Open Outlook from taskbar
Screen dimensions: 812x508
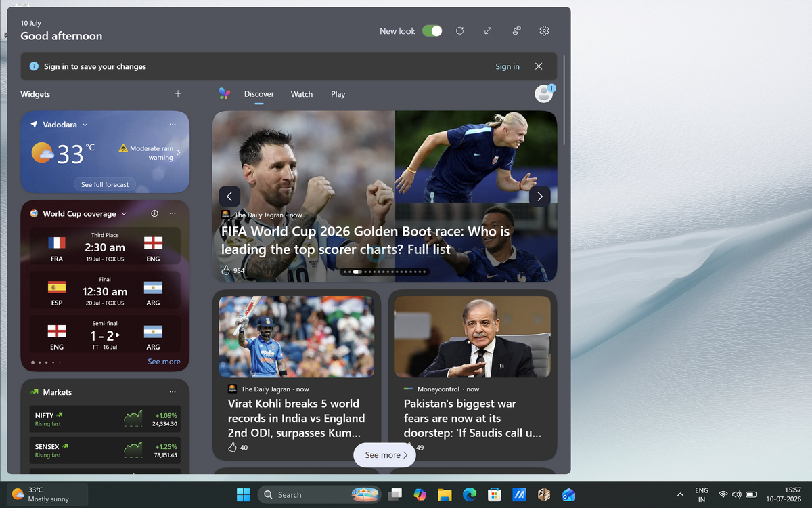[x=568, y=494]
